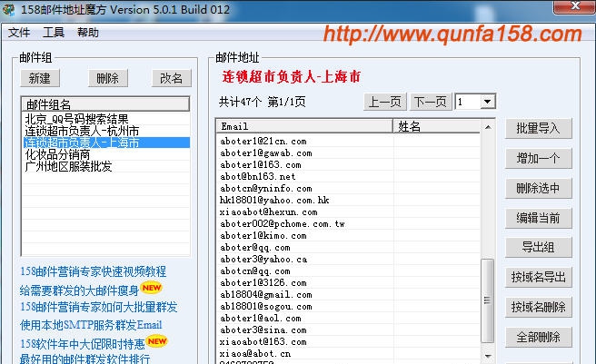The height and width of the screenshot is (364, 596).
Task: Click 批量导入 button
Action: point(538,129)
